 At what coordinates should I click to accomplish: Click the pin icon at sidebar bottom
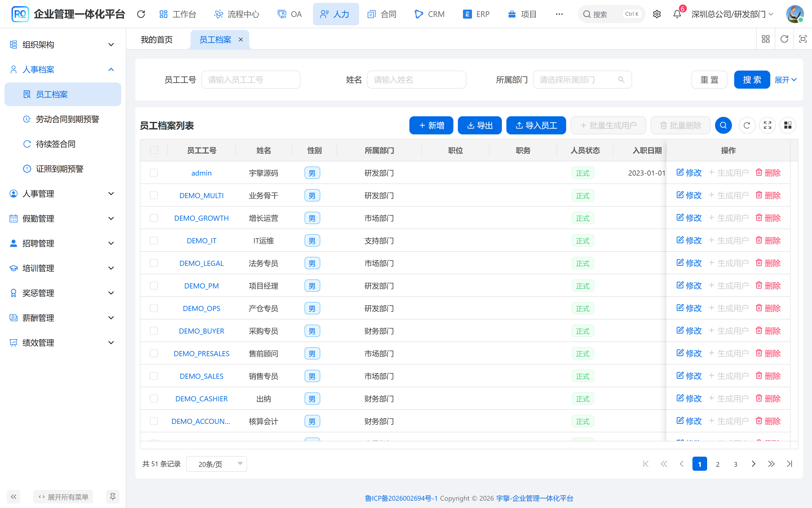(x=113, y=497)
